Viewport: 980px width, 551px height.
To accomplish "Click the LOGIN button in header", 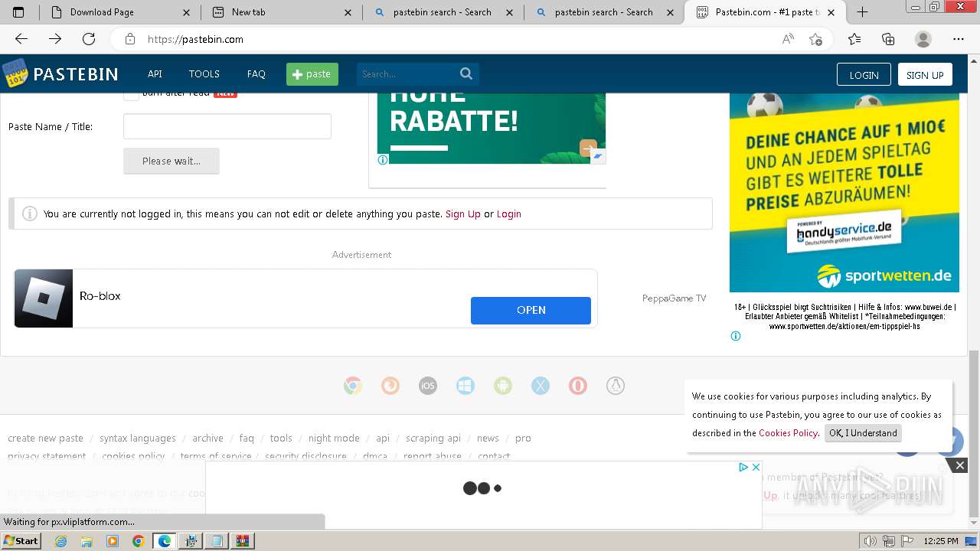I will [x=864, y=74].
